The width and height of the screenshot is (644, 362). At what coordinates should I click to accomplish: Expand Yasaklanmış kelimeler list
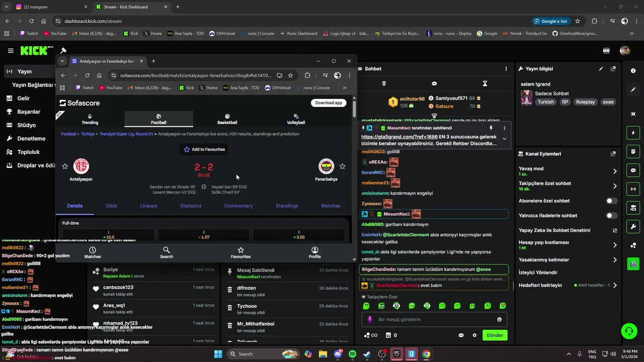615,260
